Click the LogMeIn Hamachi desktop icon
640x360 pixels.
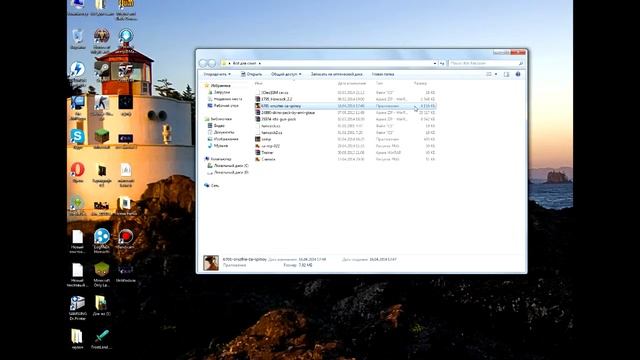(101, 240)
